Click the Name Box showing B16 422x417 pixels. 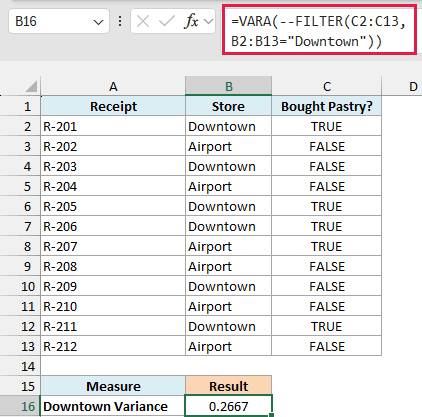59,21
